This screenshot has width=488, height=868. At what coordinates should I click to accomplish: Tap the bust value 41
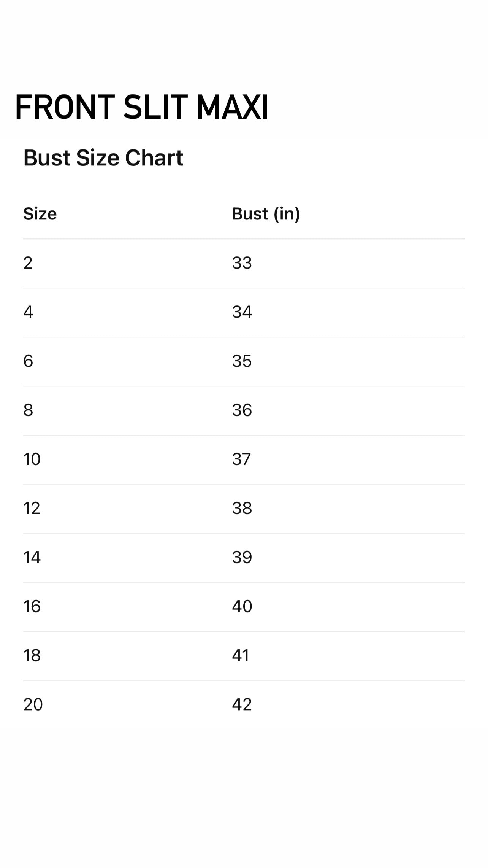coord(241,655)
